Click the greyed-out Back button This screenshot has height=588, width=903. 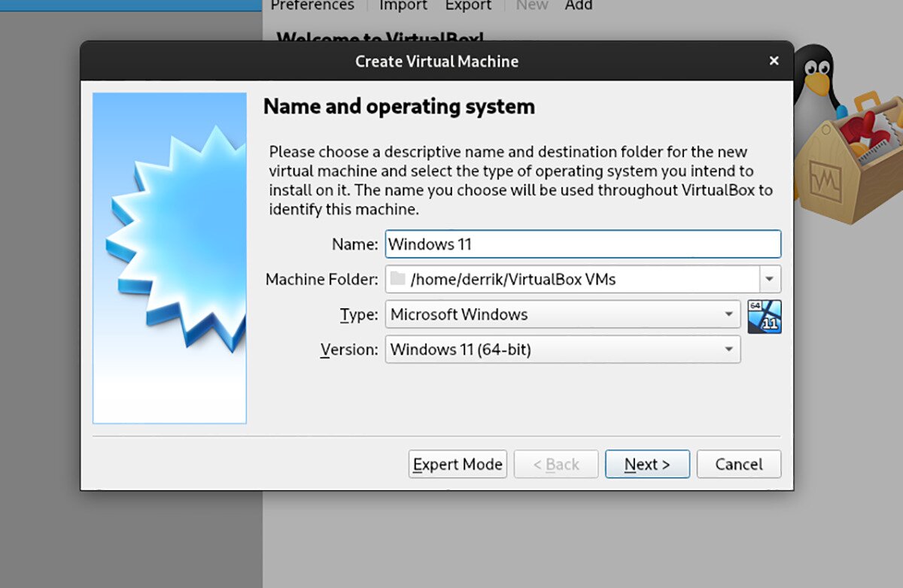(x=555, y=464)
